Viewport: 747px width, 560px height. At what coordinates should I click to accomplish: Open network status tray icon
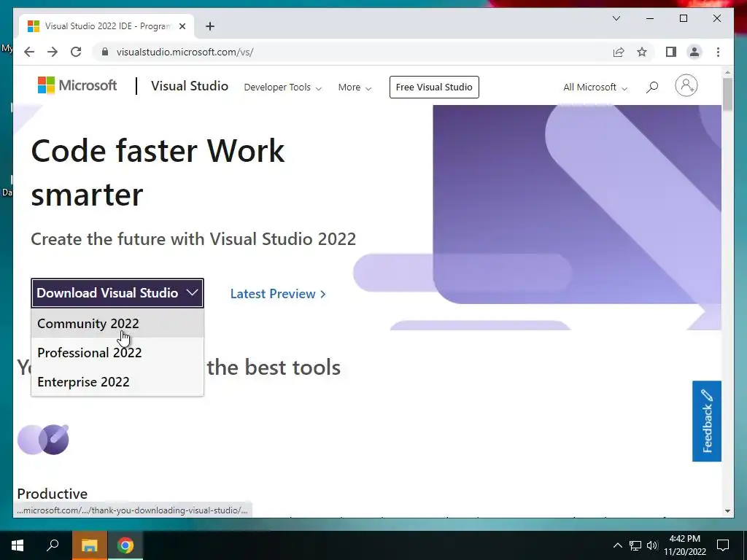point(635,545)
